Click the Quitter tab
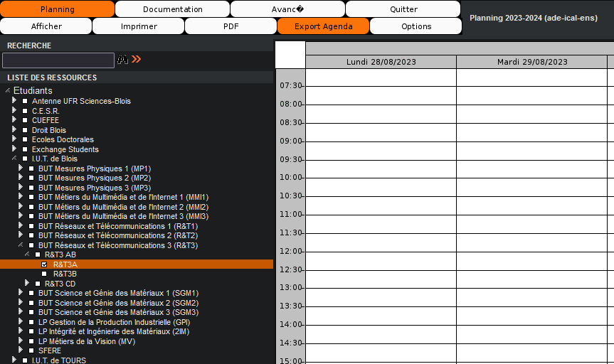 403,9
